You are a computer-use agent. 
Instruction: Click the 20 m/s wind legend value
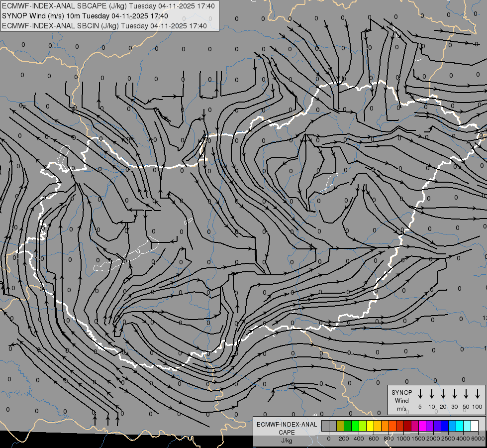coord(443,407)
